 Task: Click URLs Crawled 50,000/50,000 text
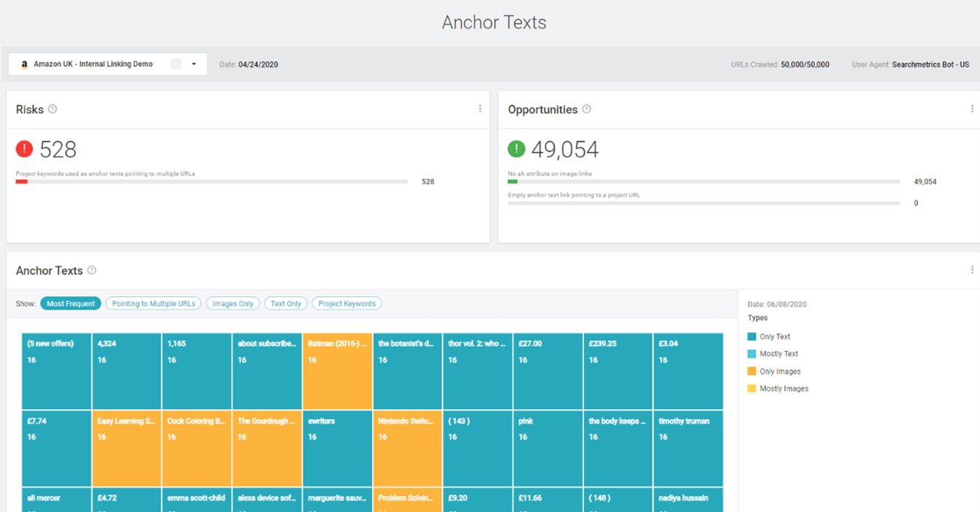(x=780, y=64)
